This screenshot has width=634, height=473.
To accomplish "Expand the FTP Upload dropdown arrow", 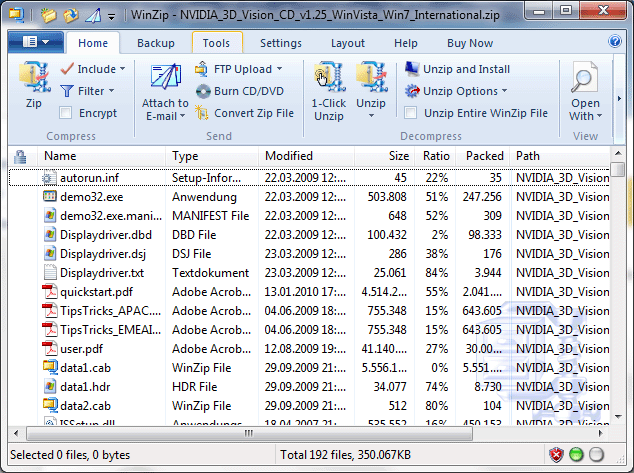I will coord(279,69).
